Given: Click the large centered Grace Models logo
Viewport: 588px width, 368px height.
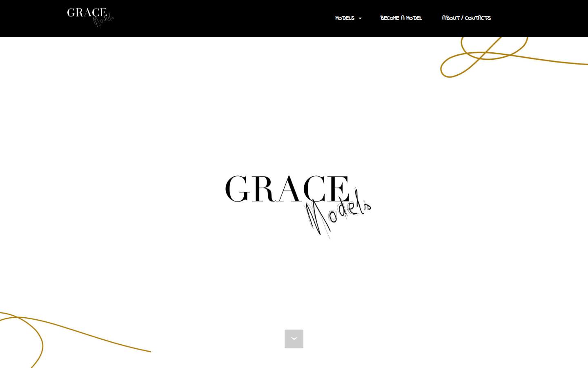Looking at the screenshot, I should click(298, 206).
